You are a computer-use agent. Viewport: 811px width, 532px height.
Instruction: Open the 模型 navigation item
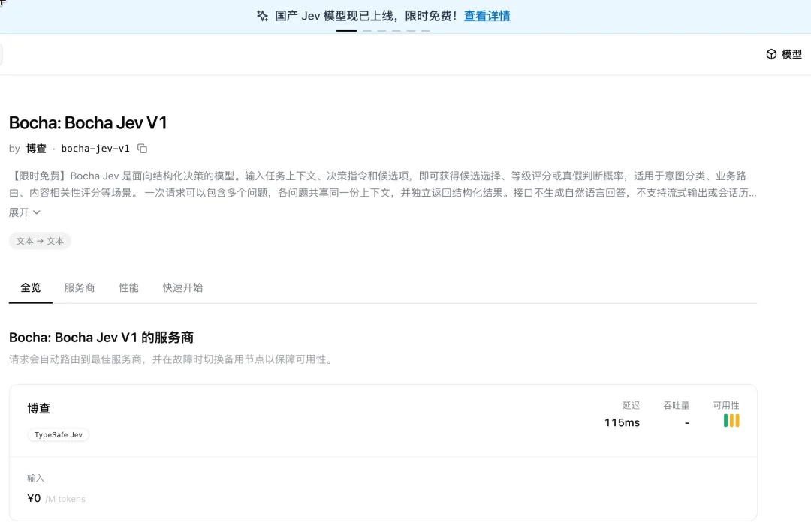(x=784, y=54)
